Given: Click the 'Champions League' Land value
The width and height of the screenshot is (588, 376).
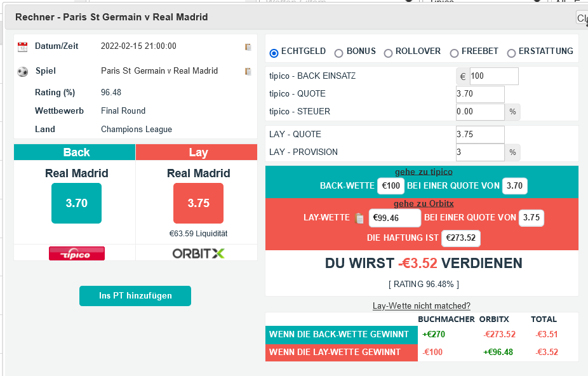Looking at the screenshot, I should [x=137, y=129].
